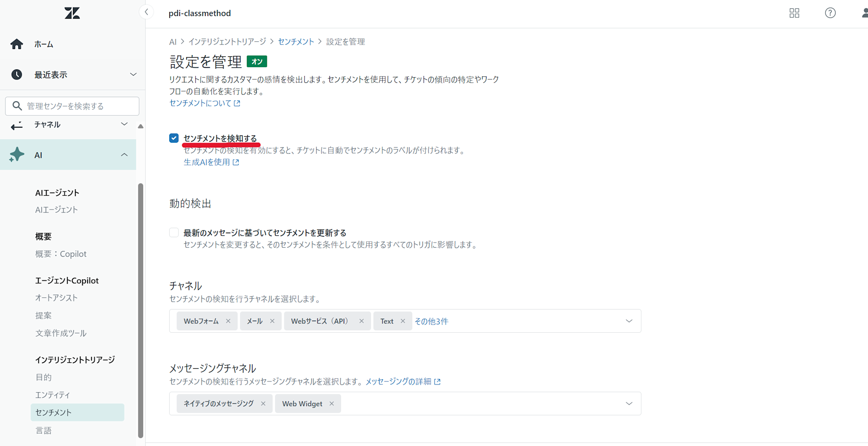Open オートアシスト sidebar item
The height and width of the screenshot is (446, 868).
point(56,298)
